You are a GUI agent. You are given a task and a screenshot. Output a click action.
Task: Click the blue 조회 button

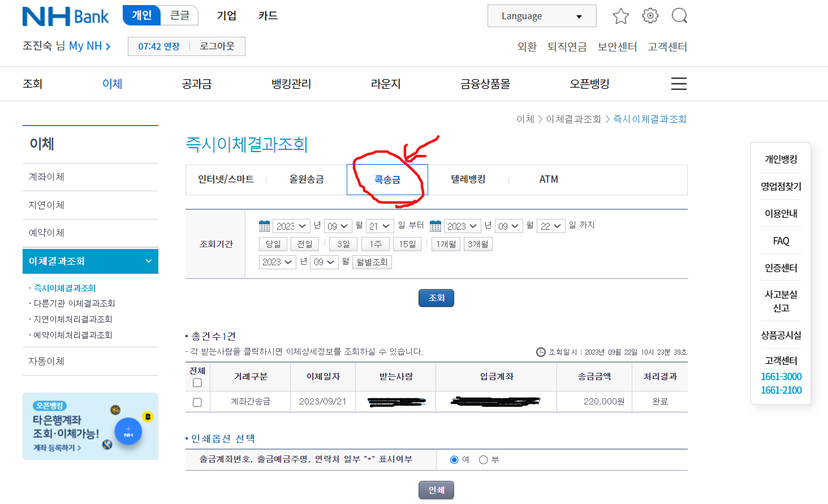pos(435,298)
